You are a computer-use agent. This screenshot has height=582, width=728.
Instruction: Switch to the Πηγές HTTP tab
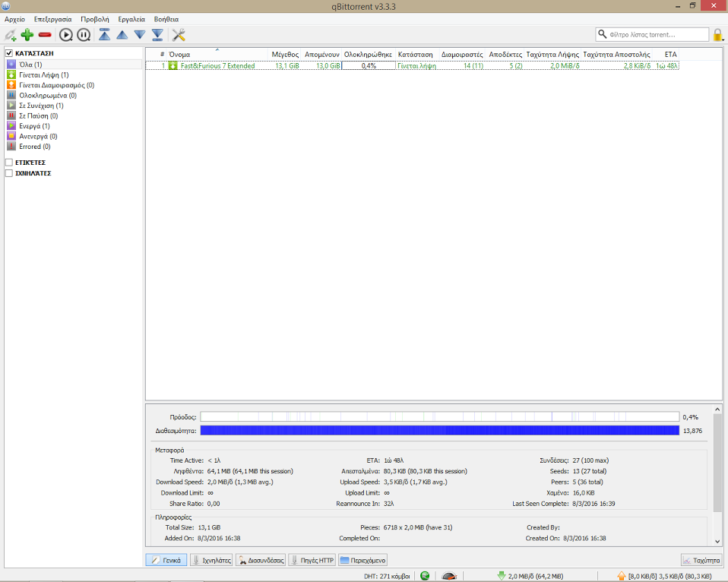click(312, 560)
